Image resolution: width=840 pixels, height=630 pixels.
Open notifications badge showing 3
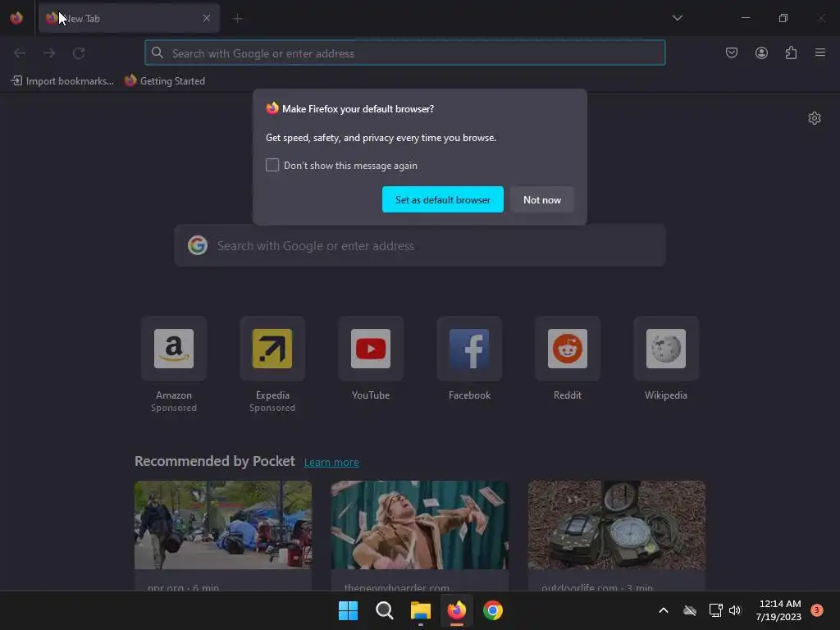click(817, 609)
